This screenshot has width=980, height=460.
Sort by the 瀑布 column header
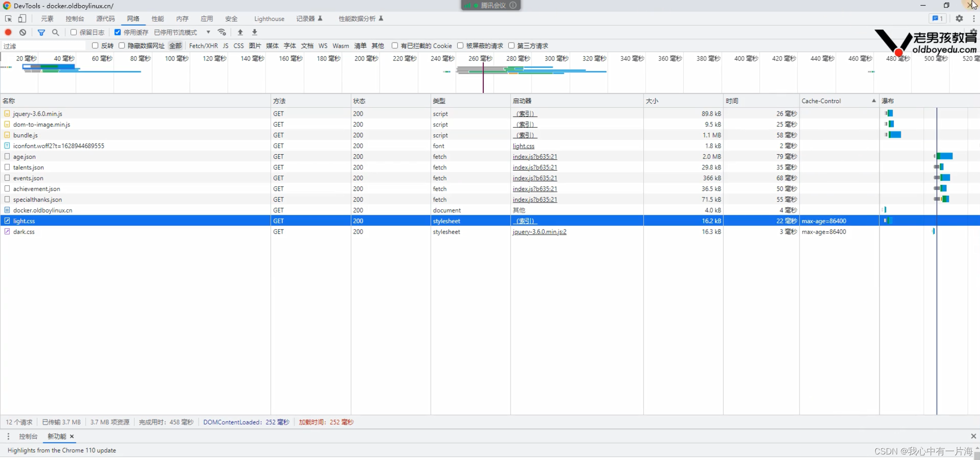tap(929, 101)
